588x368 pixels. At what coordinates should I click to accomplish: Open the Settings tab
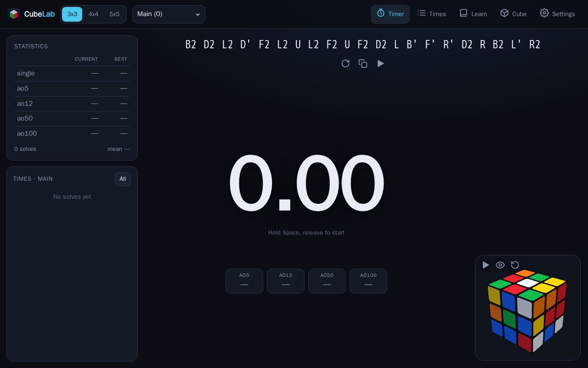tap(557, 14)
